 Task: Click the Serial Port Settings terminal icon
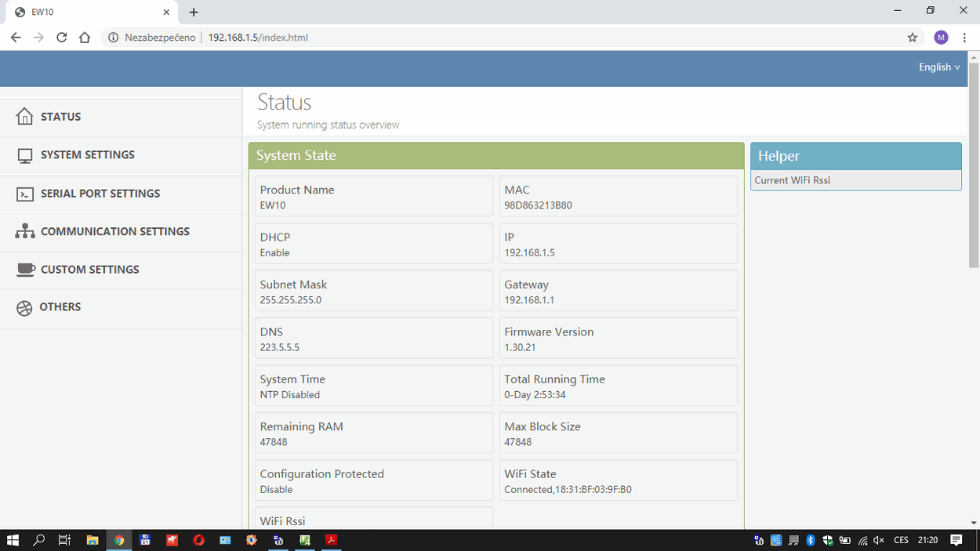pyautogui.click(x=25, y=194)
